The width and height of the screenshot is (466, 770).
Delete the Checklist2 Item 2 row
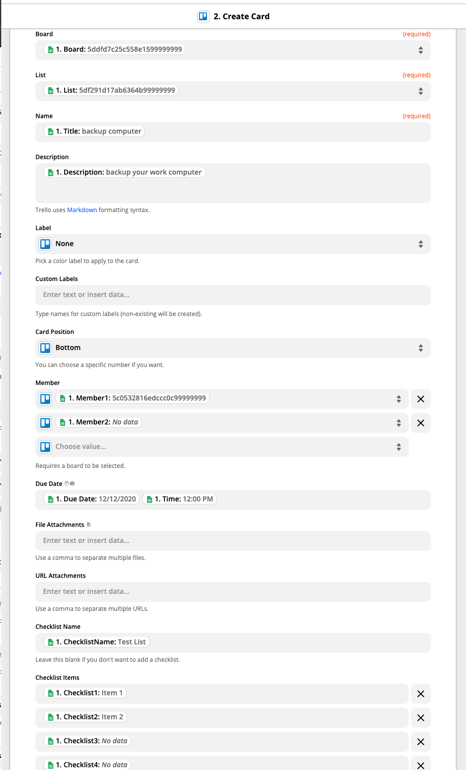(420, 718)
